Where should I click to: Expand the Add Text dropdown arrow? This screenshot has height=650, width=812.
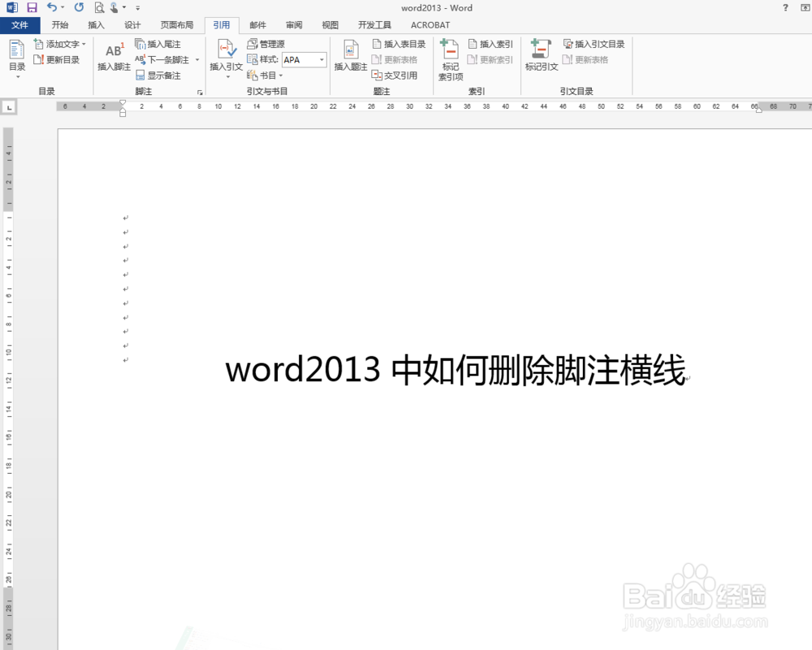pyautogui.click(x=84, y=44)
